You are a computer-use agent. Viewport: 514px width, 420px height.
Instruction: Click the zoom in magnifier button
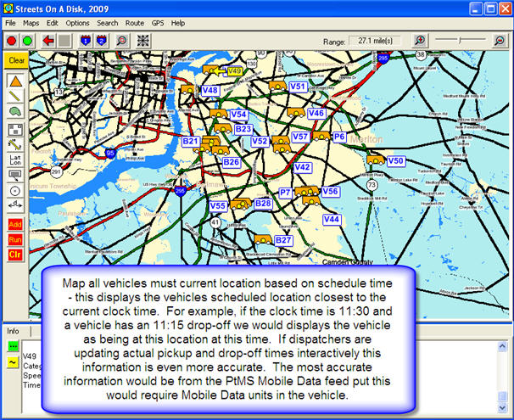(x=420, y=41)
